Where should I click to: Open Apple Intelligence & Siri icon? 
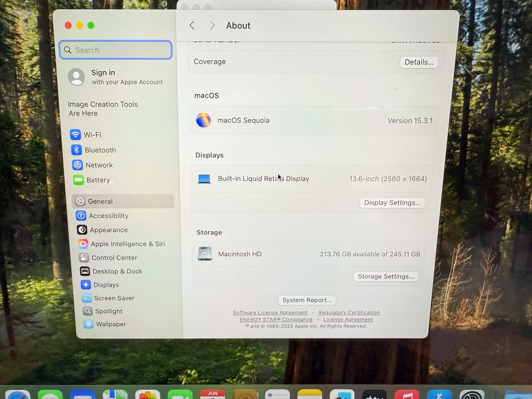(83, 243)
